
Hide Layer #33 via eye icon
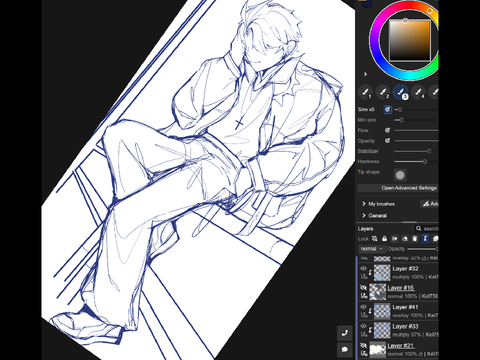click(x=363, y=326)
